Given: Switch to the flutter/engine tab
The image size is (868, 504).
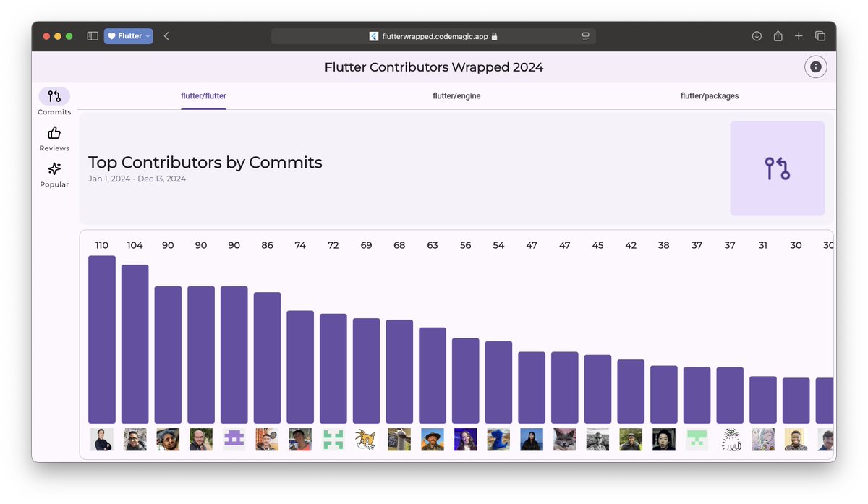Looking at the screenshot, I should (x=456, y=95).
